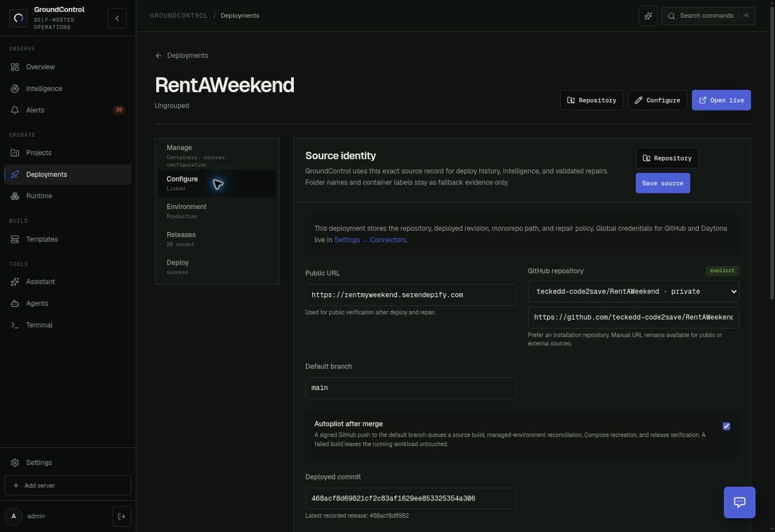Open the GitHub repository dropdown
The height and width of the screenshot is (532, 775).
[x=633, y=291]
